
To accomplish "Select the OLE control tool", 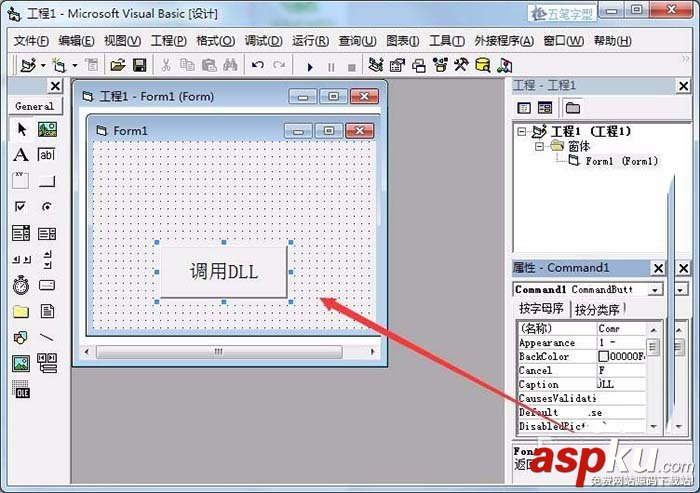I will (x=21, y=389).
